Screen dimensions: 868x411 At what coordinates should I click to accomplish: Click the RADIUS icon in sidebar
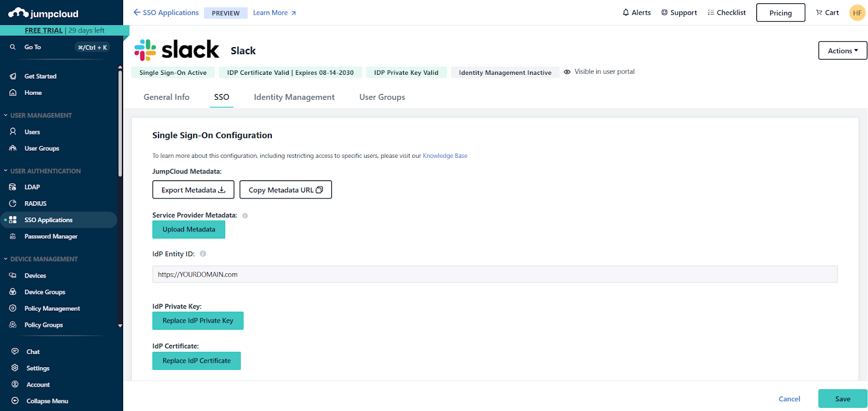(13, 203)
